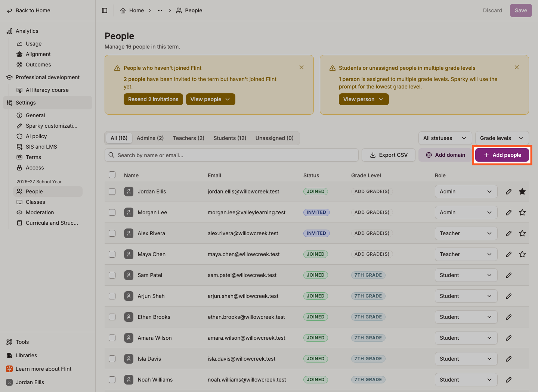
Task: Star Morgan Lee as favorite
Action: (x=522, y=212)
